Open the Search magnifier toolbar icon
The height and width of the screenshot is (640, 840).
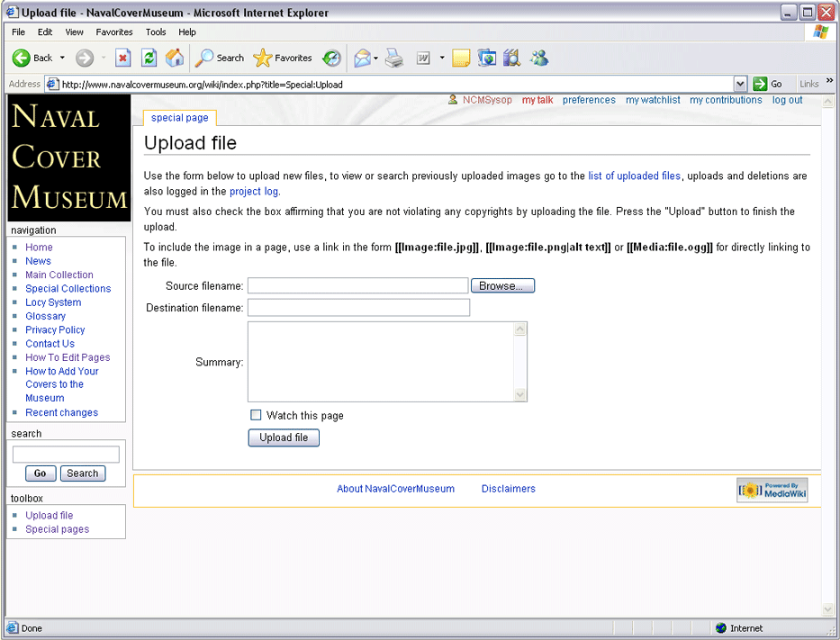(205, 59)
